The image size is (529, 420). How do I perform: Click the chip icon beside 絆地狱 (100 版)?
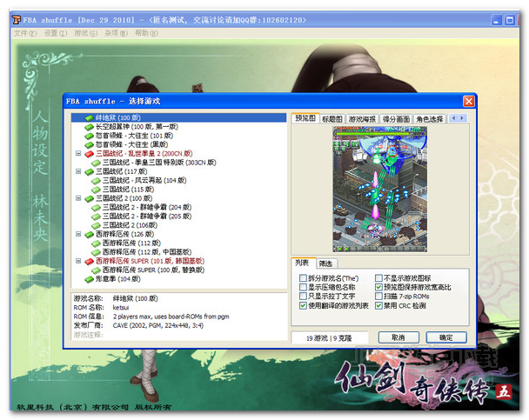pyautogui.click(x=89, y=118)
